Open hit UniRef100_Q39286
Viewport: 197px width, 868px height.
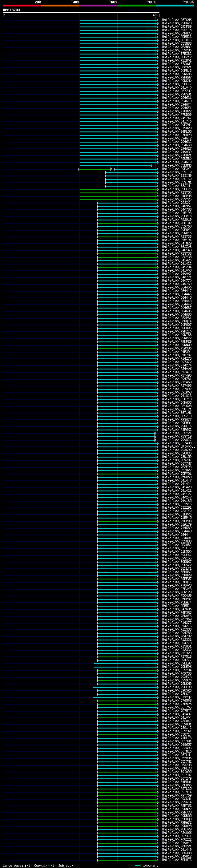(x=177, y=50)
